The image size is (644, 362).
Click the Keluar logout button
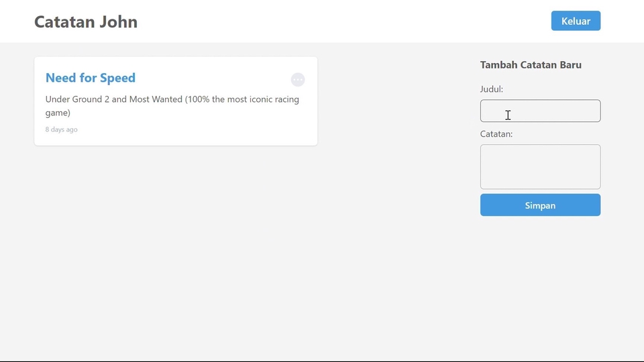pos(576,21)
